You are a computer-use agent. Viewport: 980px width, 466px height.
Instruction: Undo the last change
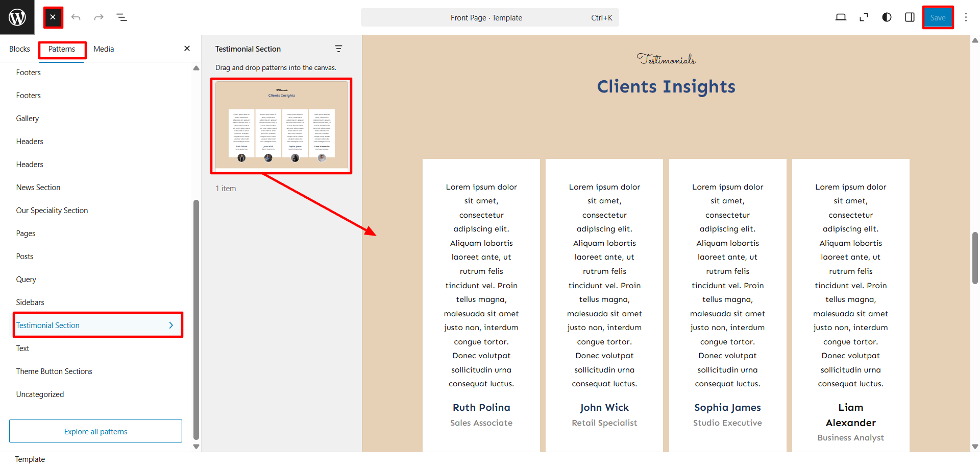[x=76, y=17]
